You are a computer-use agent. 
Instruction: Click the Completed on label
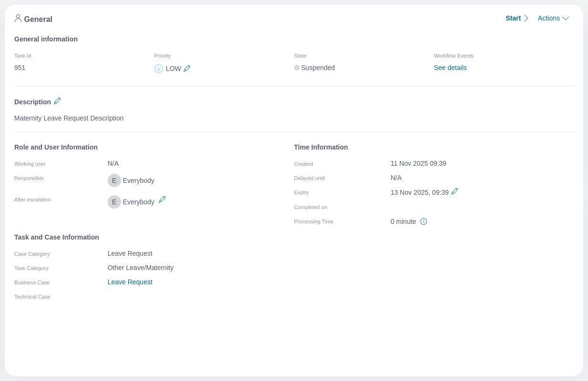coord(311,207)
